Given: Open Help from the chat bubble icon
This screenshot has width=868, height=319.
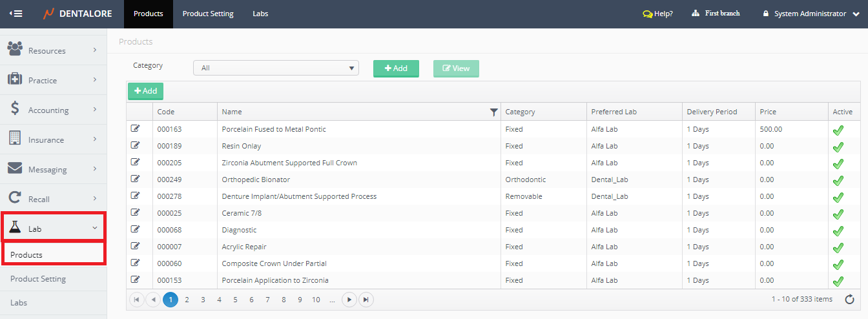Looking at the screenshot, I should (x=647, y=14).
